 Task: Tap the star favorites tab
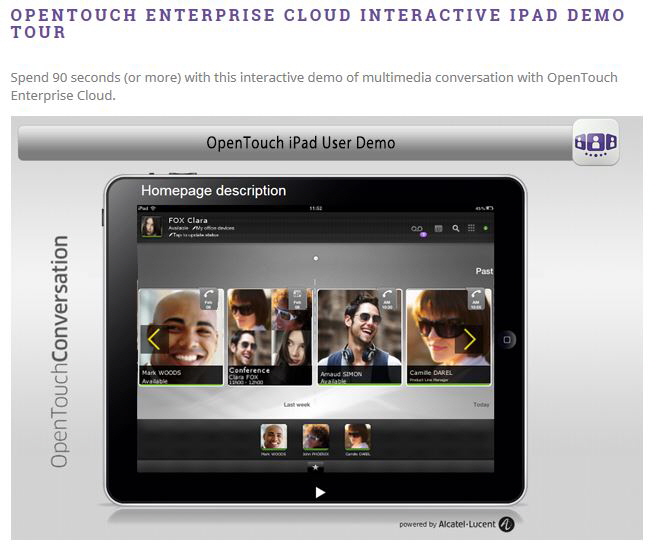(315, 467)
